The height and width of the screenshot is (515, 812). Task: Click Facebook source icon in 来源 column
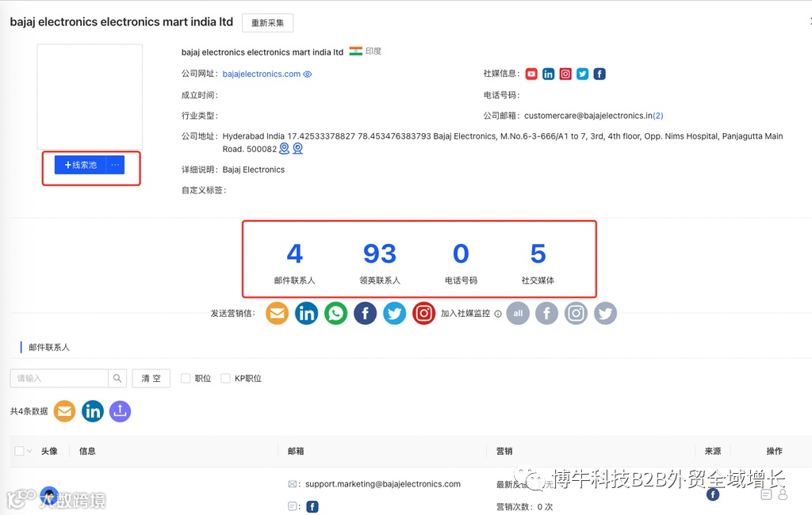713,494
